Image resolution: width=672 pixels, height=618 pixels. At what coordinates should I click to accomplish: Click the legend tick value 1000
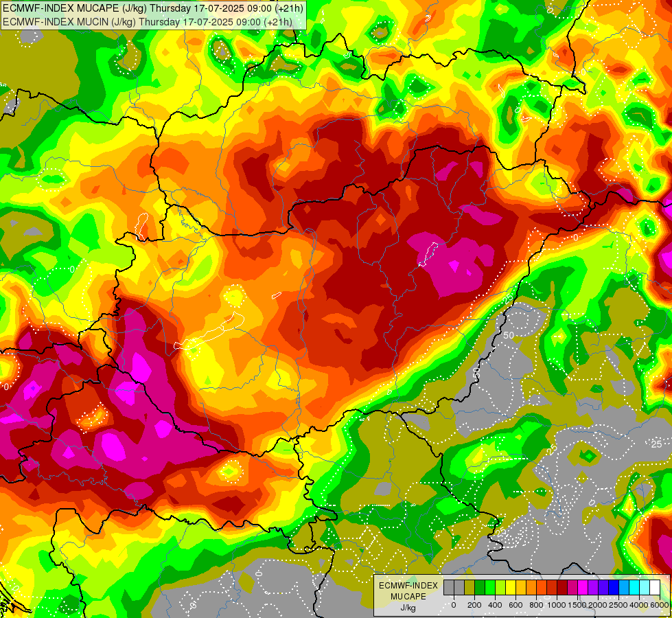click(557, 605)
